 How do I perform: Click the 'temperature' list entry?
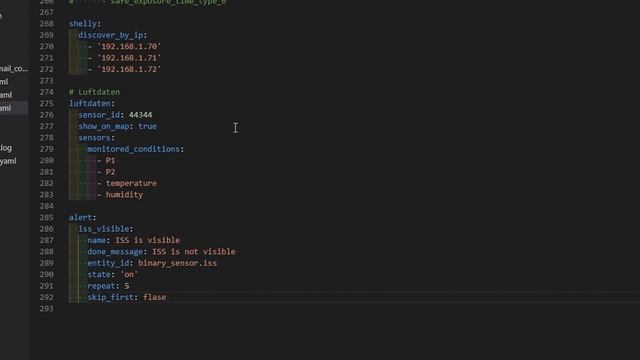[x=131, y=183]
